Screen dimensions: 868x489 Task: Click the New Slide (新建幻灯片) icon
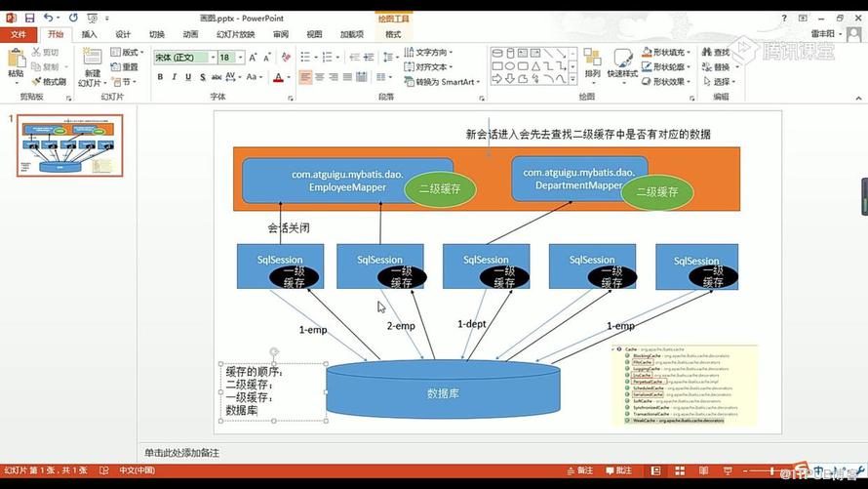coord(92,57)
